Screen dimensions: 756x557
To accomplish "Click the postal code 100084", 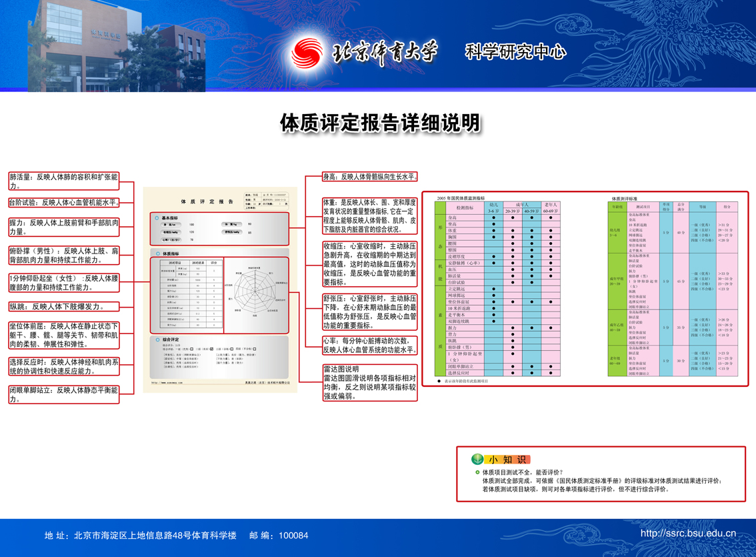I will click(293, 535).
